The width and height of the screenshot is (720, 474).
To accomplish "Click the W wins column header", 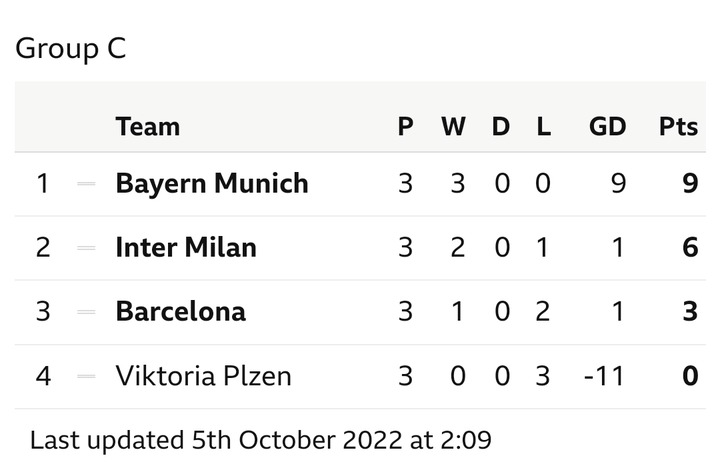I will 453,126.
